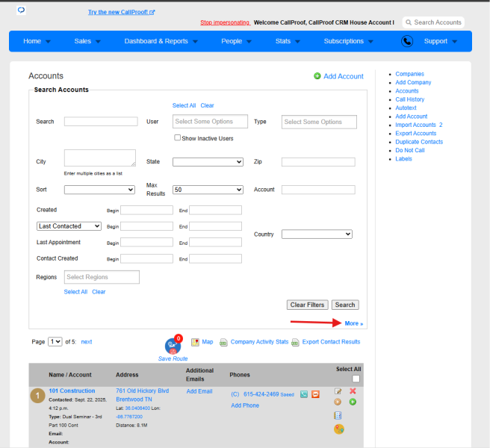The image size is (490, 448).
Task: Open the Type Select Some Options multiselect
Action: click(x=319, y=122)
